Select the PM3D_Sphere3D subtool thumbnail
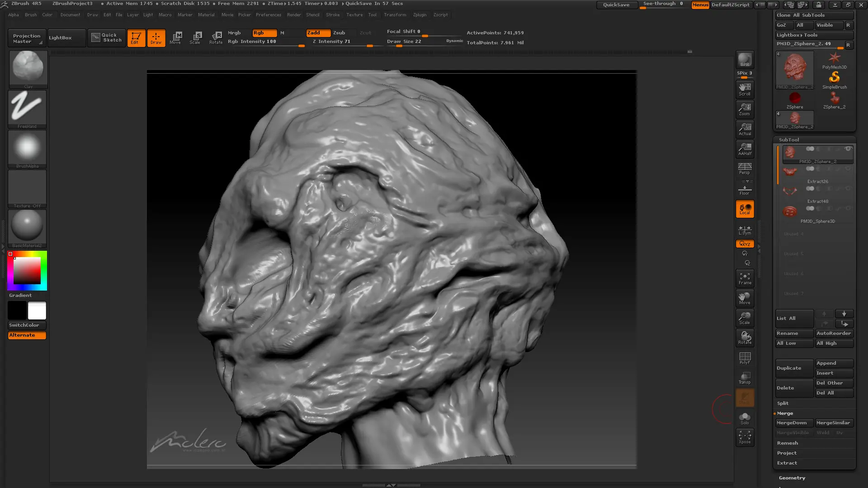 pos(790,211)
